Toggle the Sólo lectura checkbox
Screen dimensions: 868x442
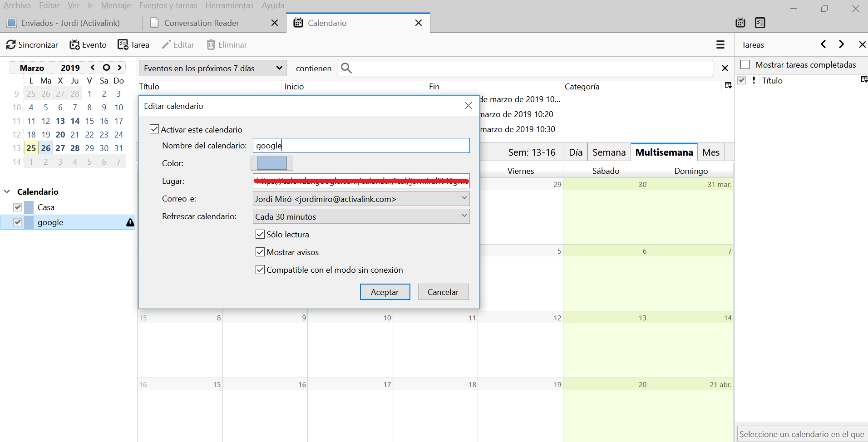click(260, 234)
